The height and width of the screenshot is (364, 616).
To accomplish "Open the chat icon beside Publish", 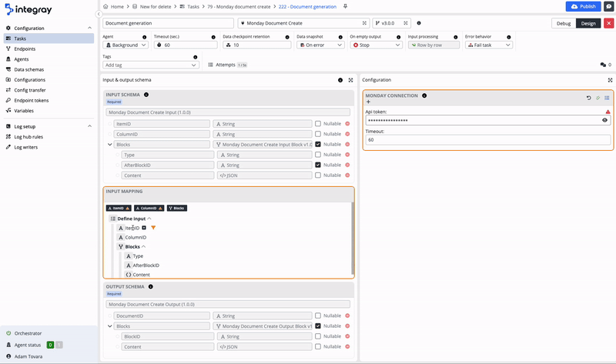I will coord(608,6).
